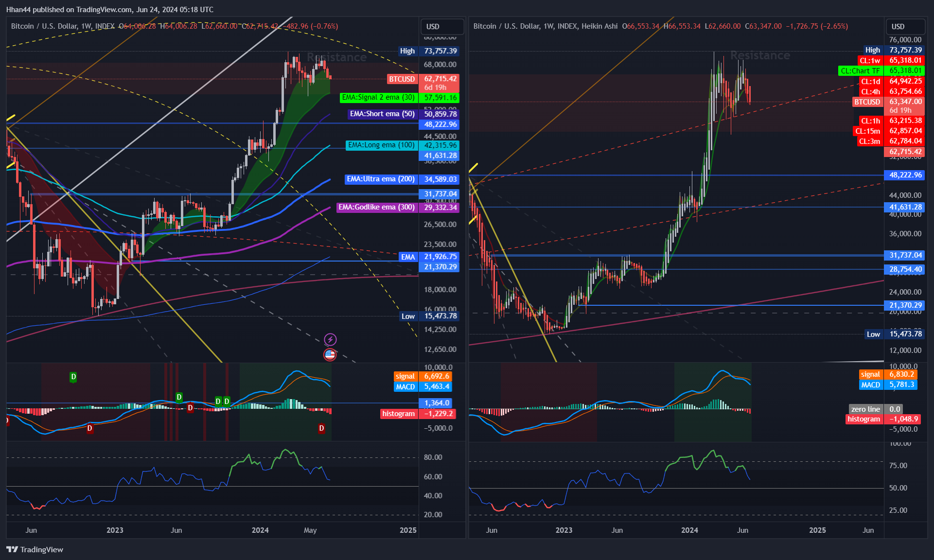Click the CL:4h 63,754.66 label

(892, 91)
